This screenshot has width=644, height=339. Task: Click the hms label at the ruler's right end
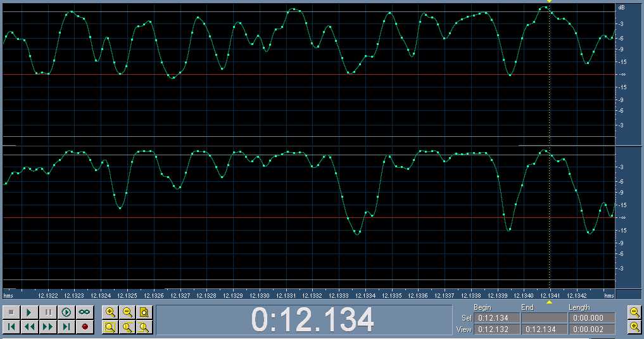coord(609,295)
